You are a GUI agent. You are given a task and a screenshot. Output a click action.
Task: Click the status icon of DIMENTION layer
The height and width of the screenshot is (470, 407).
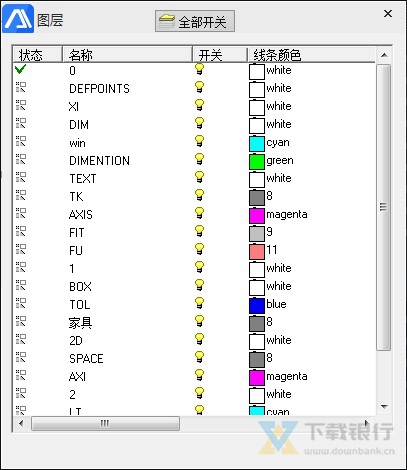point(21,160)
